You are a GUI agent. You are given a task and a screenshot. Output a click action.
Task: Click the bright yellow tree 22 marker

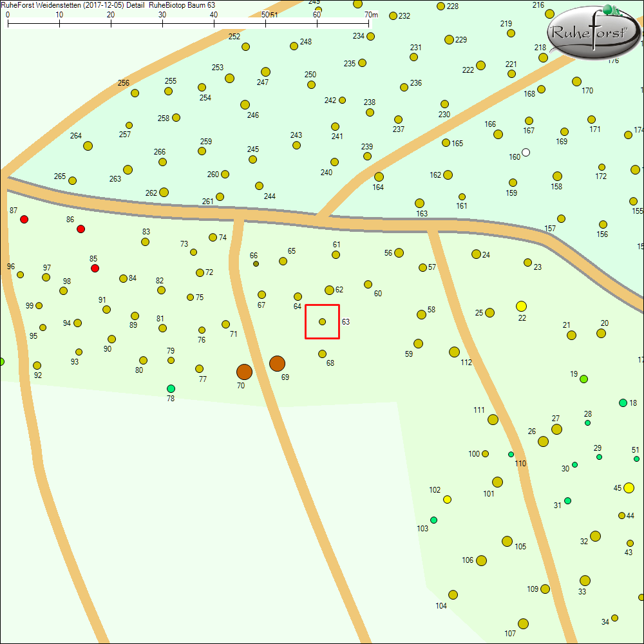(521, 306)
